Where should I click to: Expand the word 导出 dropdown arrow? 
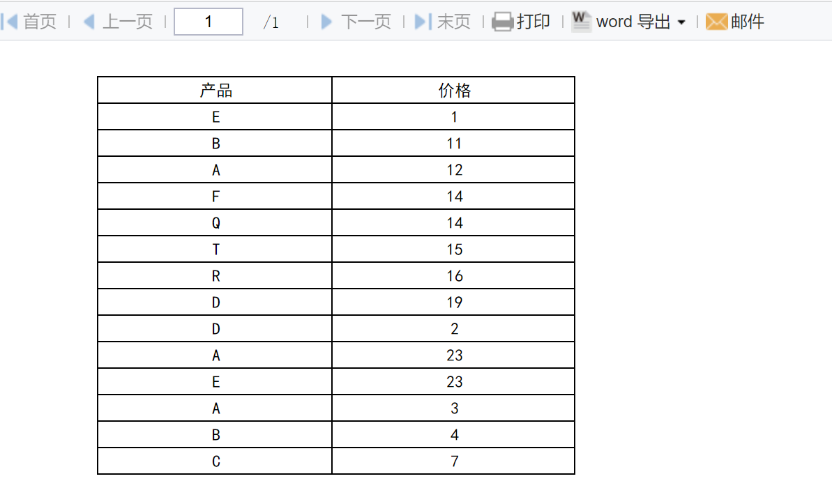681,22
